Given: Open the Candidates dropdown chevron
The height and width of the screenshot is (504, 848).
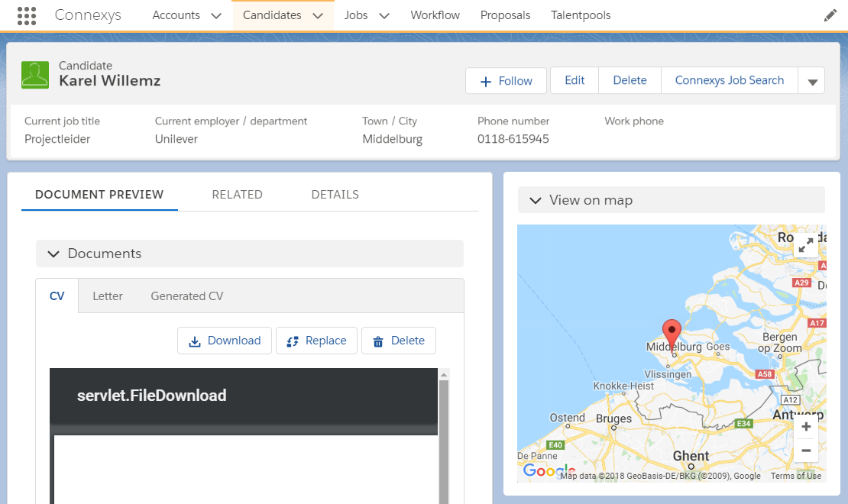Looking at the screenshot, I should click(x=318, y=16).
